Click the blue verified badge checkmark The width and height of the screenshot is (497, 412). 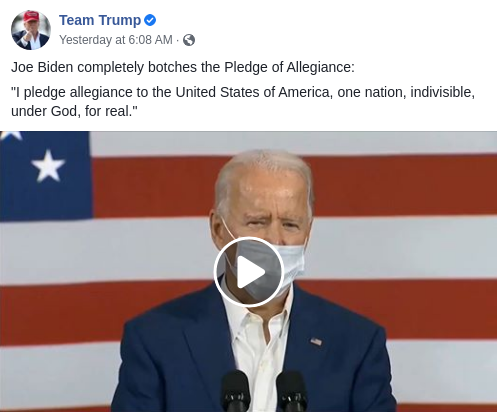[150, 20]
